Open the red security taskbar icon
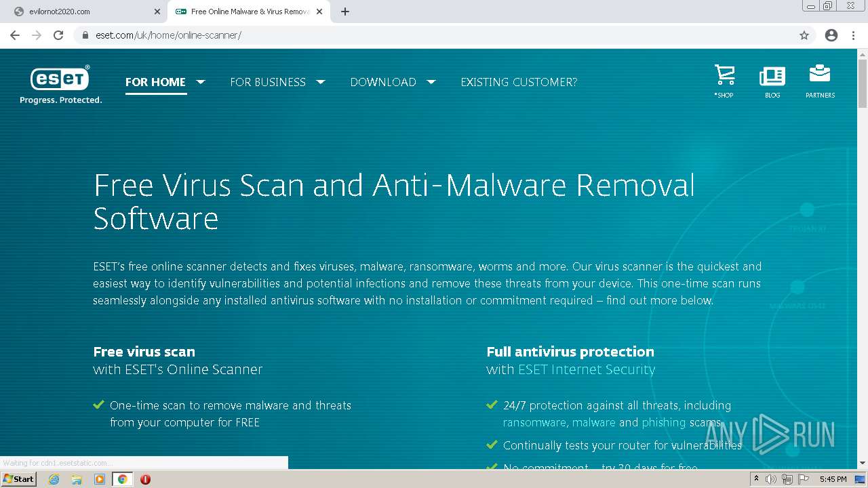Screen dimensions: 868x488 [145, 479]
